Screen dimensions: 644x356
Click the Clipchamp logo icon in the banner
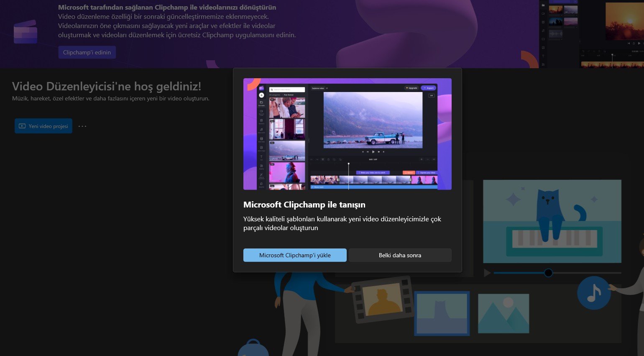[x=26, y=32]
